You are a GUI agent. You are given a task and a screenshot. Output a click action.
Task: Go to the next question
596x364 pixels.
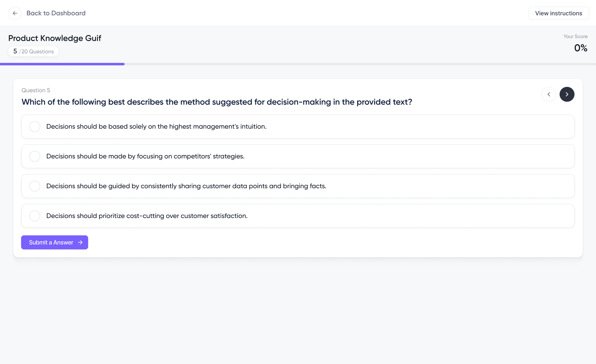coord(567,94)
